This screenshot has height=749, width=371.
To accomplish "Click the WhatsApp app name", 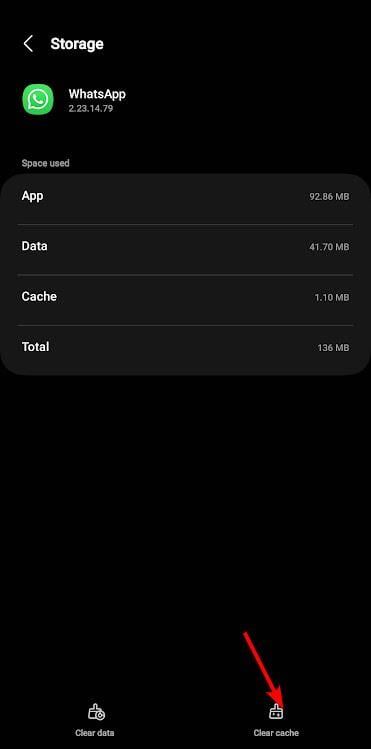I will point(97,94).
